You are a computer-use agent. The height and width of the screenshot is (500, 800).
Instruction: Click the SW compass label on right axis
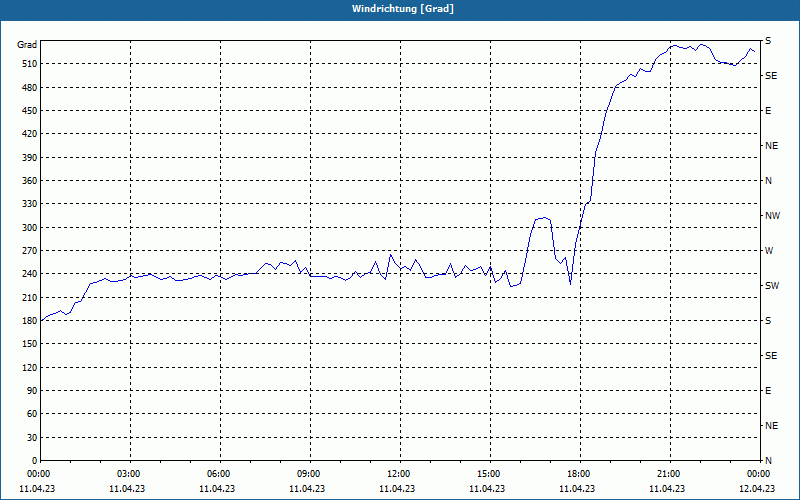pyautogui.click(x=772, y=286)
